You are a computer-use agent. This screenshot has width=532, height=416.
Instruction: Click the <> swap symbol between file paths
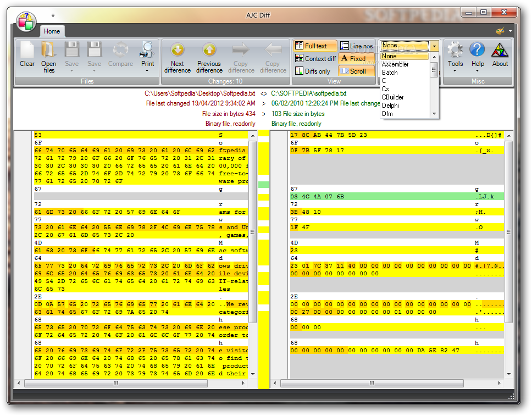coord(264,93)
